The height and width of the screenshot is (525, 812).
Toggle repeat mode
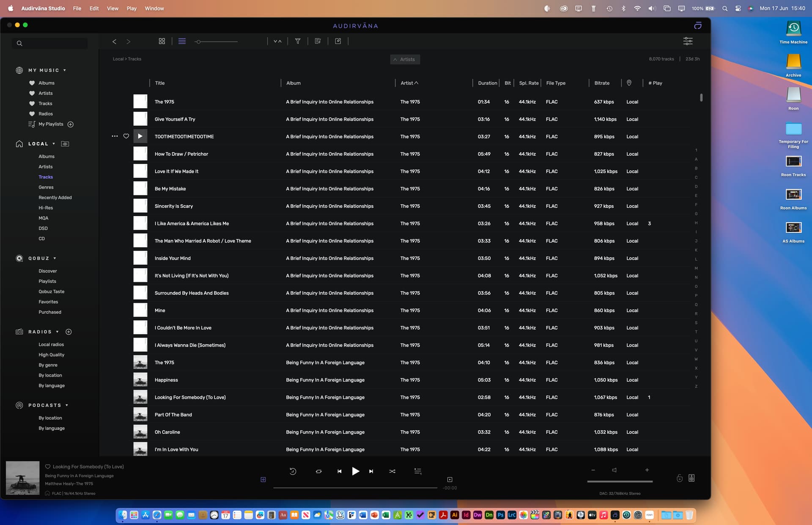pos(318,471)
